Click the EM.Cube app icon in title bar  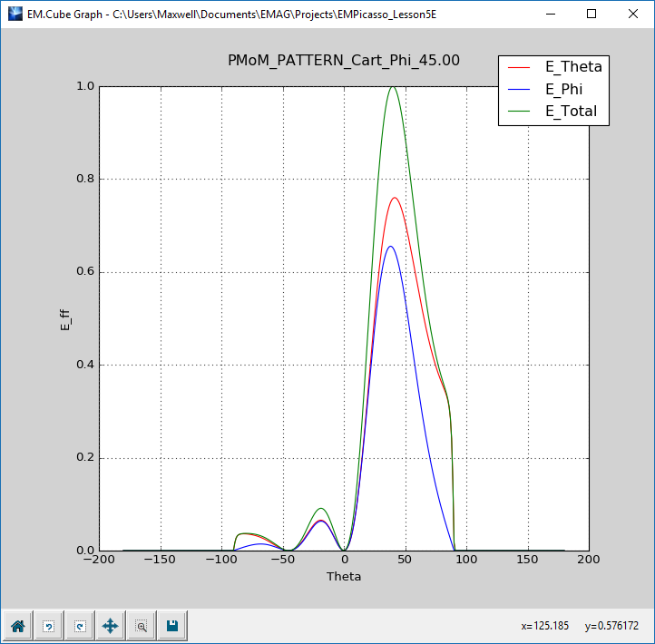point(15,14)
